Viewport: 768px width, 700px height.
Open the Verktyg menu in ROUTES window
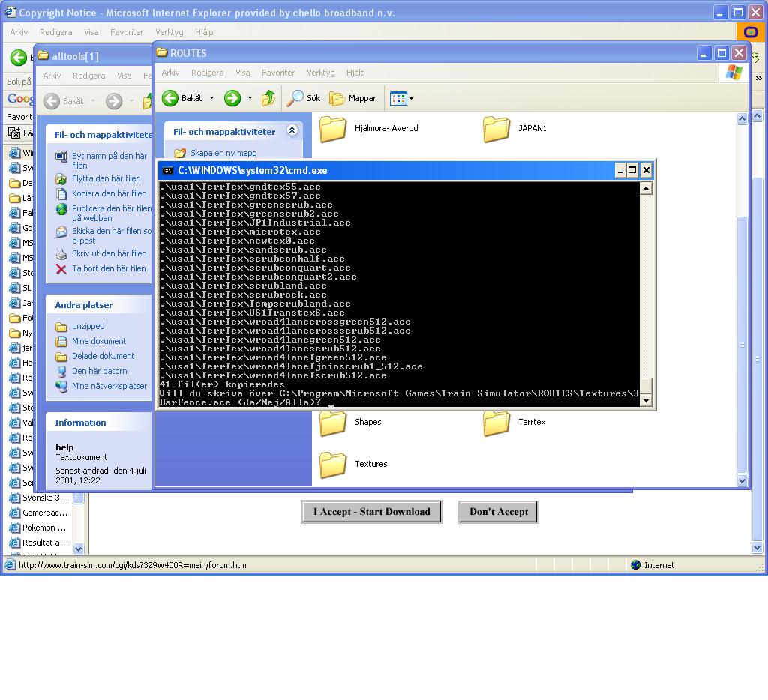[321, 73]
